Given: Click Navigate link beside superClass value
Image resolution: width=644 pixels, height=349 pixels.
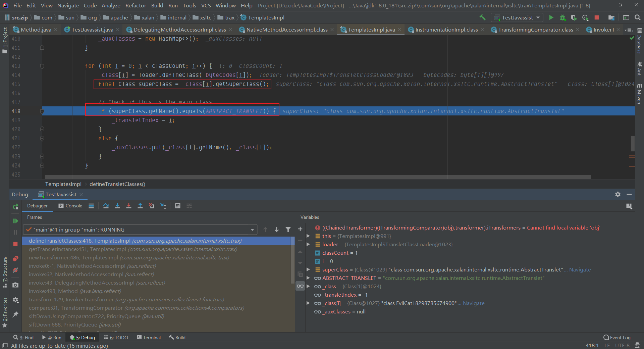Looking at the screenshot, I should point(580,269).
